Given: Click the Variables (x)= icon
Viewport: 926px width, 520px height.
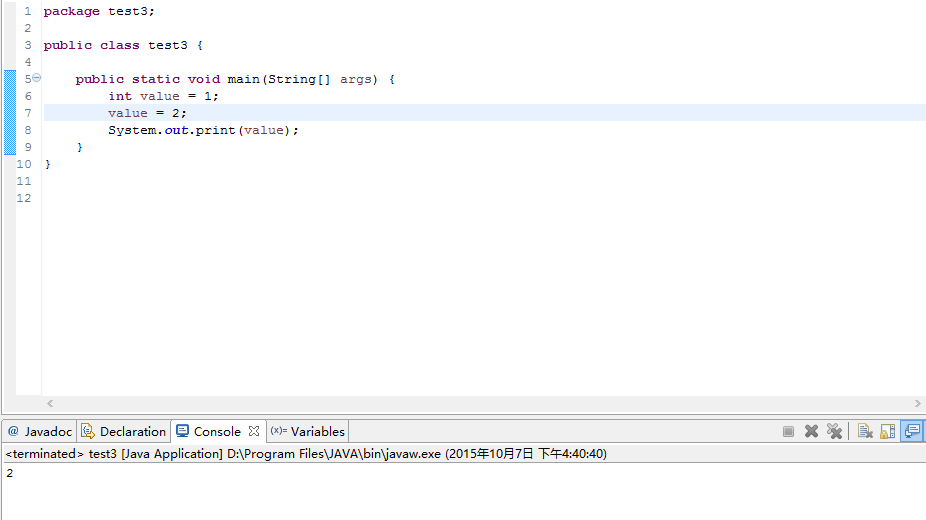Looking at the screenshot, I should [279, 431].
